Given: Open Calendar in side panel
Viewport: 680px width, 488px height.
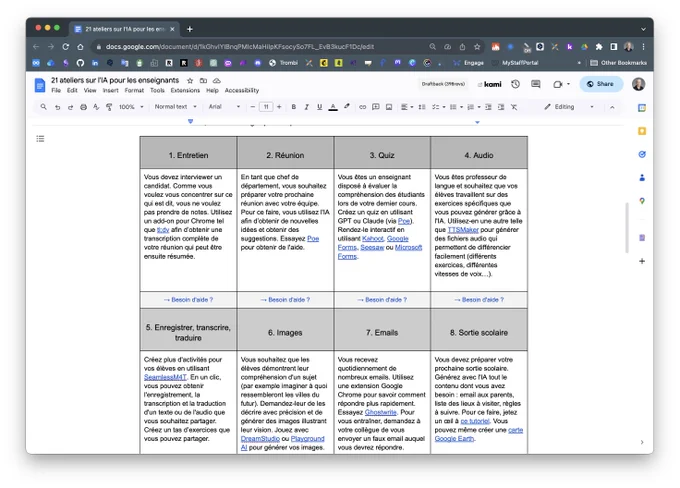Looking at the screenshot, I should [x=642, y=108].
